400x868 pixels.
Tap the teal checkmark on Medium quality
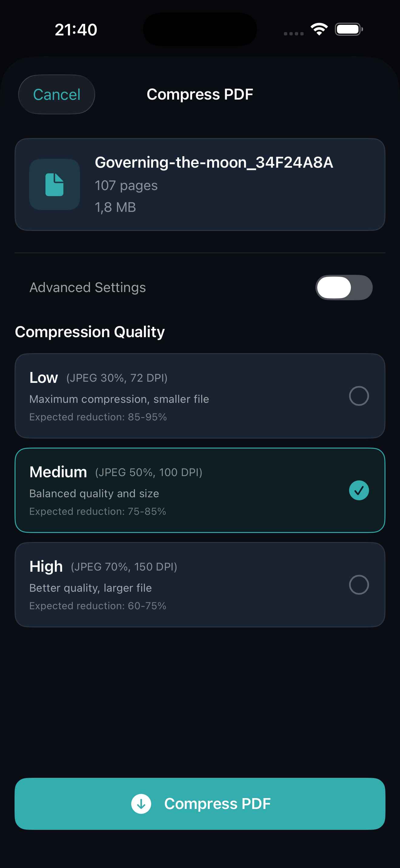pos(358,490)
